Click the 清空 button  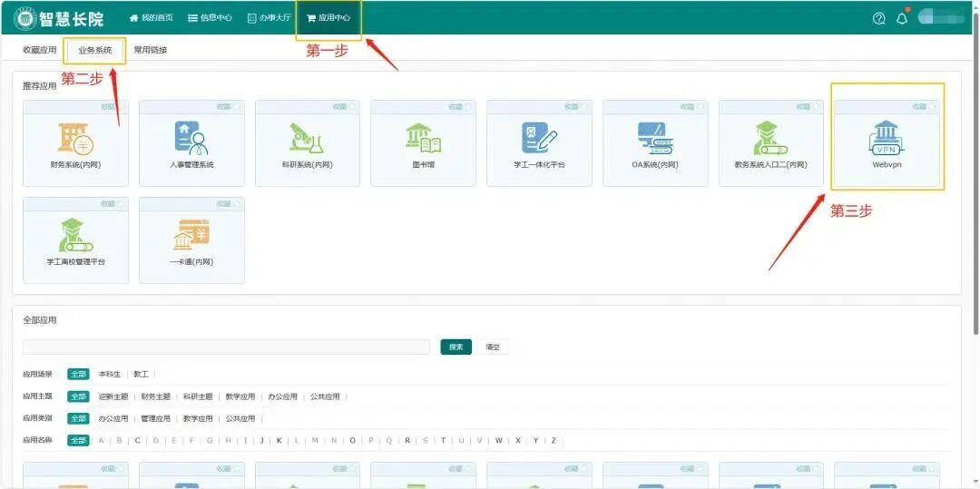tap(493, 347)
